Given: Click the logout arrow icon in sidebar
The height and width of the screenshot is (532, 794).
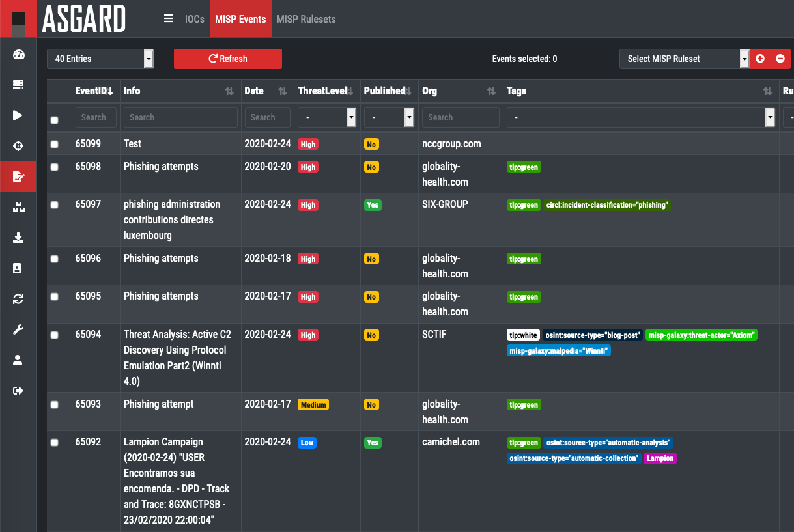Looking at the screenshot, I should click(x=18, y=391).
